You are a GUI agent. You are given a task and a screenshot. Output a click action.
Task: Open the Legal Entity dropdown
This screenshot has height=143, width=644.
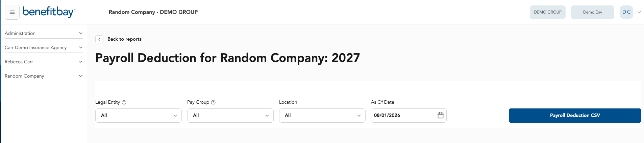coord(139,116)
